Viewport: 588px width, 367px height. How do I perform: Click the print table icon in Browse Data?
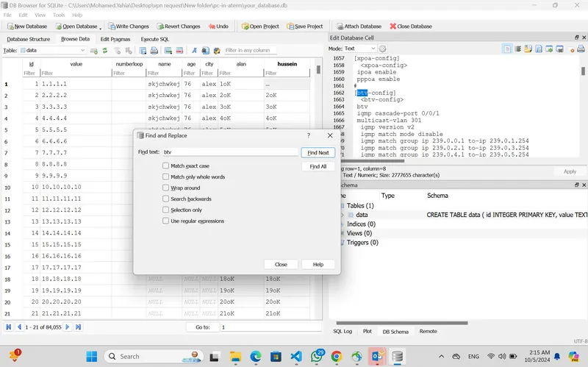tap(154, 50)
